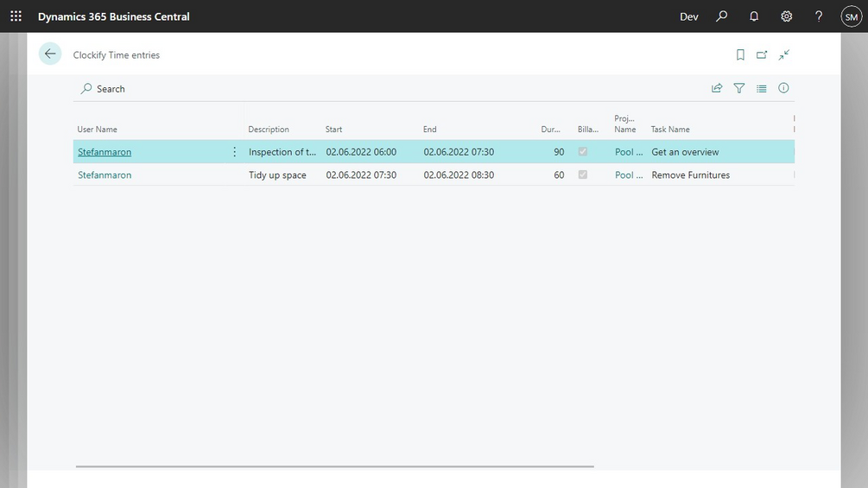Screen dimensions: 868x488
Task: Toggle Billable checkbox on Remove Furnitures row
Action: (x=582, y=174)
